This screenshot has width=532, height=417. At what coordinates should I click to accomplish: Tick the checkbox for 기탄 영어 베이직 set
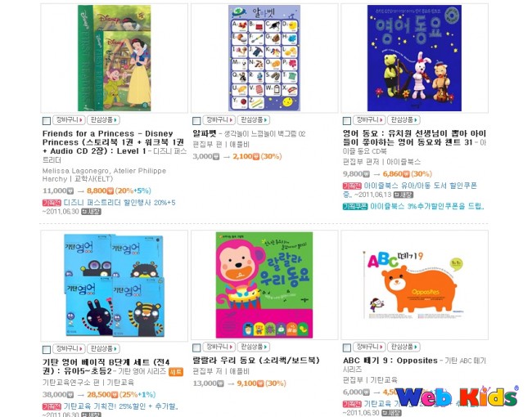pos(46,349)
